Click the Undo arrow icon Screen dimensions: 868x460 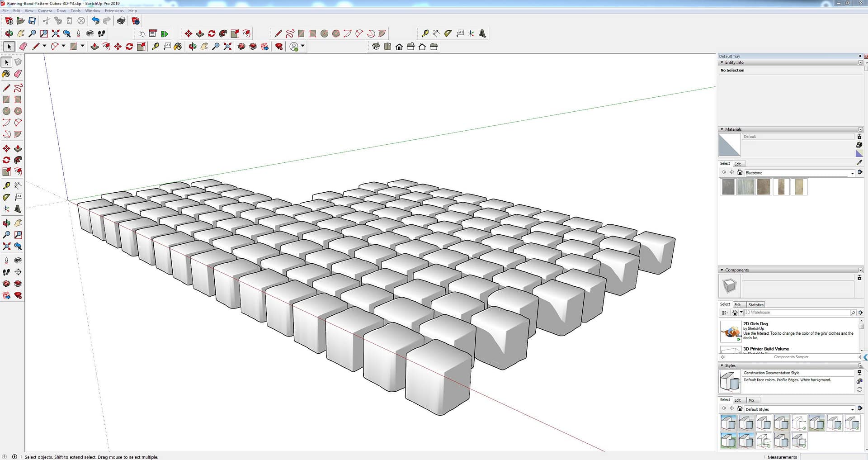pyautogui.click(x=95, y=21)
